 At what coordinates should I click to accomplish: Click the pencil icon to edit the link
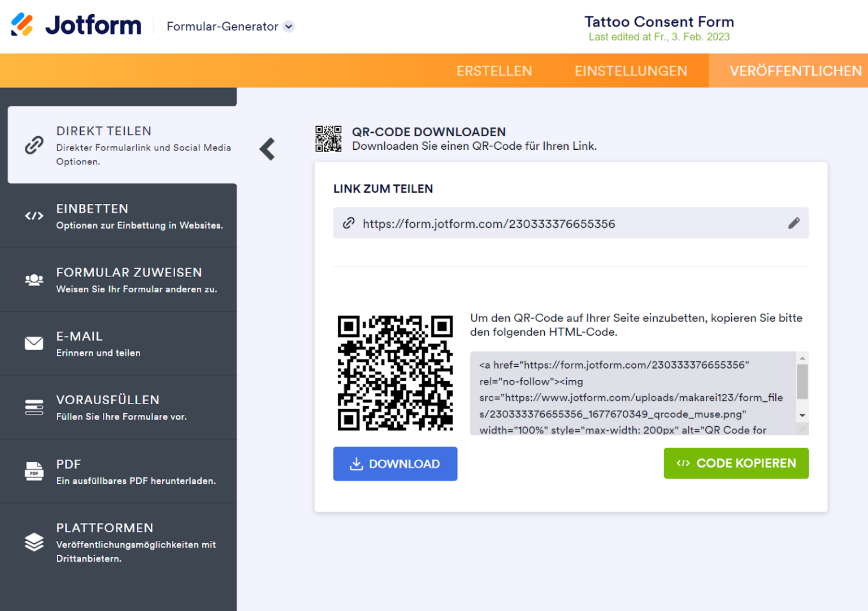pyautogui.click(x=794, y=223)
